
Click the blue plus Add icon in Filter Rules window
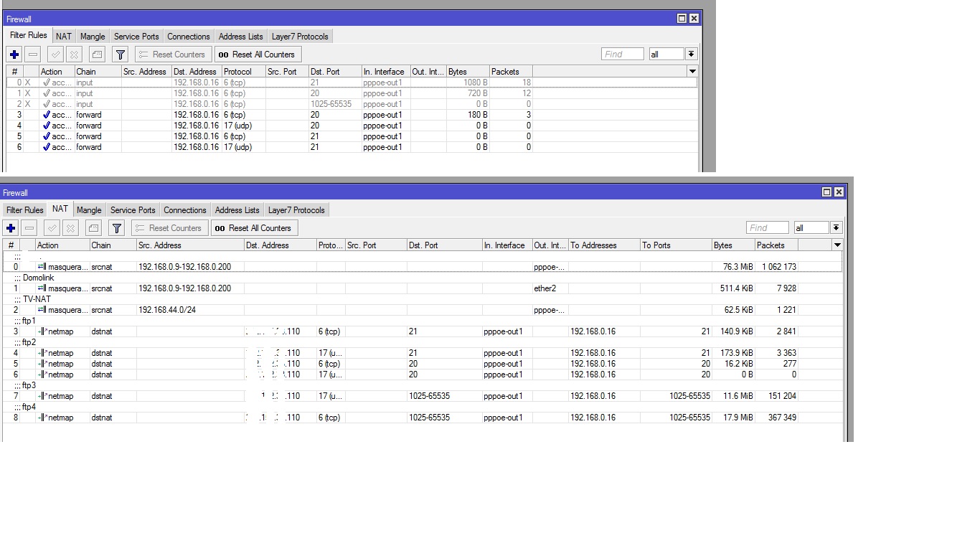click(14, 55)
